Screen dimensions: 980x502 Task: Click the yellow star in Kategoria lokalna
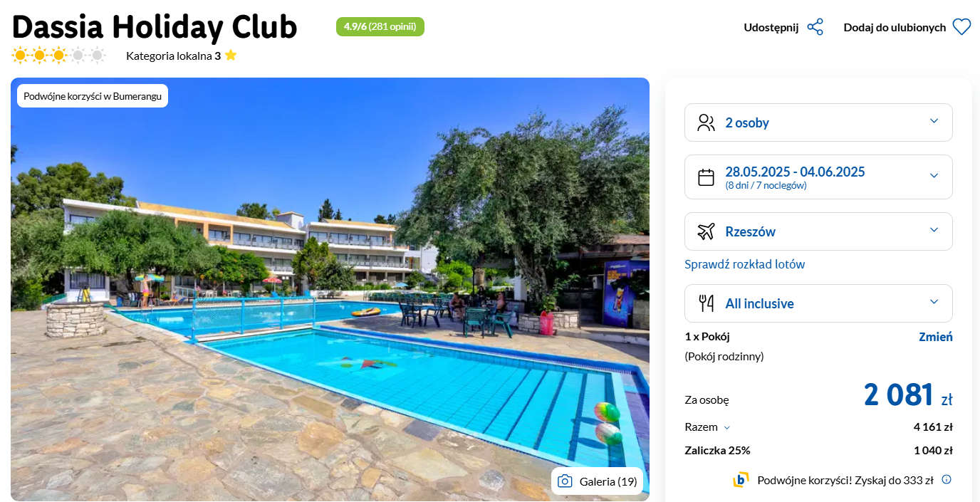[231, 56]
